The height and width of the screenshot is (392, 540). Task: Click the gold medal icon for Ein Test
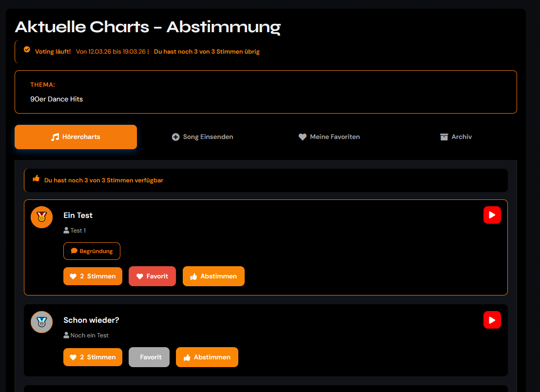point(41,217)
